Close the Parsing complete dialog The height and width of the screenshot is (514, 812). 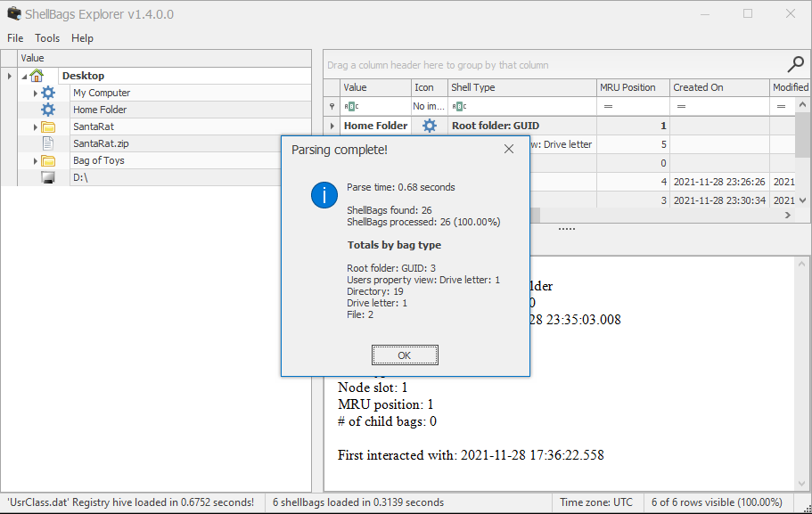tap(509, 149)
